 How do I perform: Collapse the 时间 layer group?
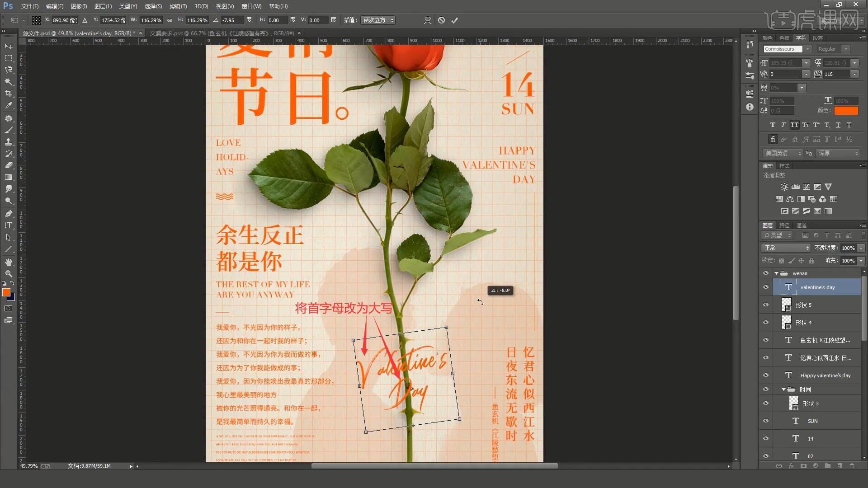click(783, 389)
